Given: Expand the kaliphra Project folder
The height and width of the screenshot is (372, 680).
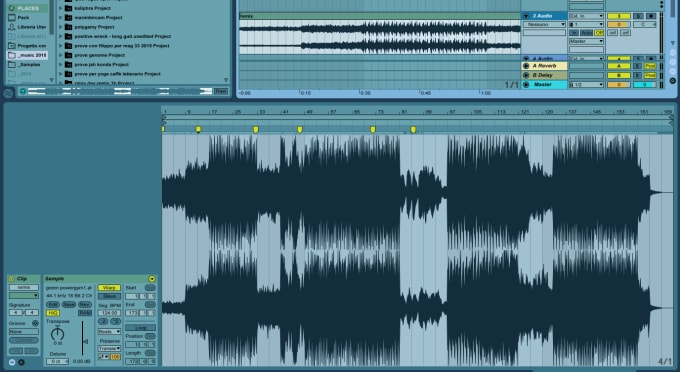Looking at the screenshot, I should [x=61, y=8].
